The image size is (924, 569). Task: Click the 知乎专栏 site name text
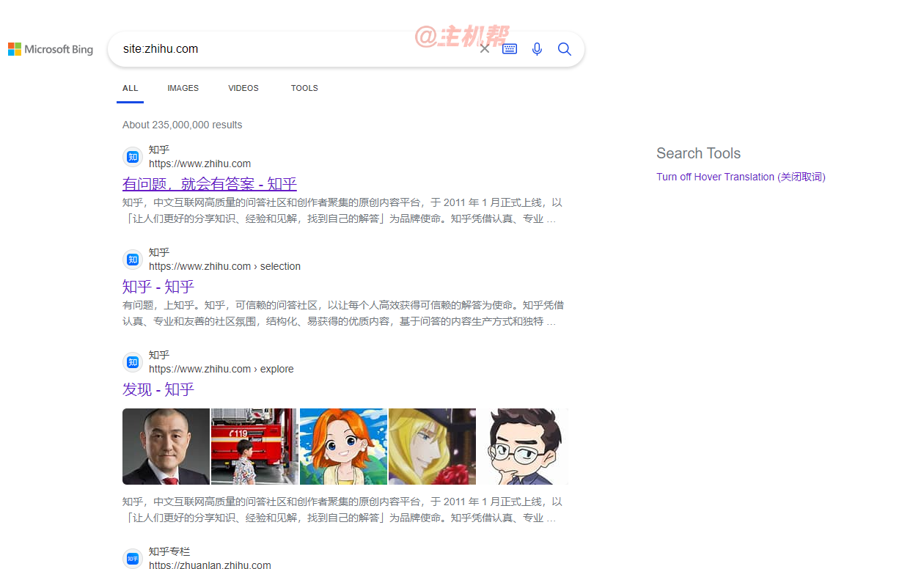click(169, 551)
